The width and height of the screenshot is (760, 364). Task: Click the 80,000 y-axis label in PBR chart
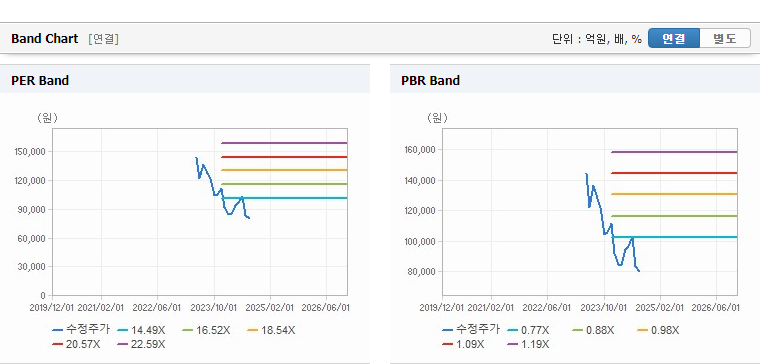coord(423,271)
